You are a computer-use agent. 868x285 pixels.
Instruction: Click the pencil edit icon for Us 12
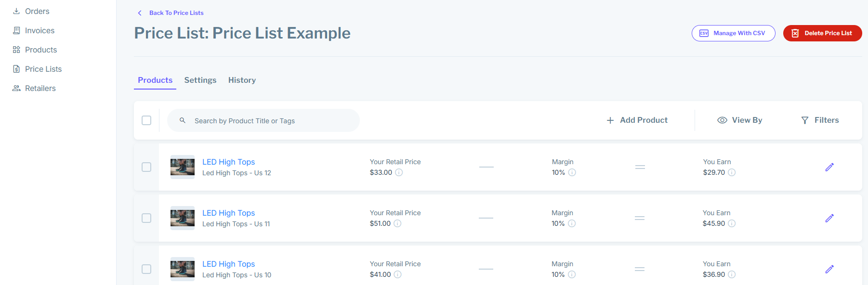829,167
